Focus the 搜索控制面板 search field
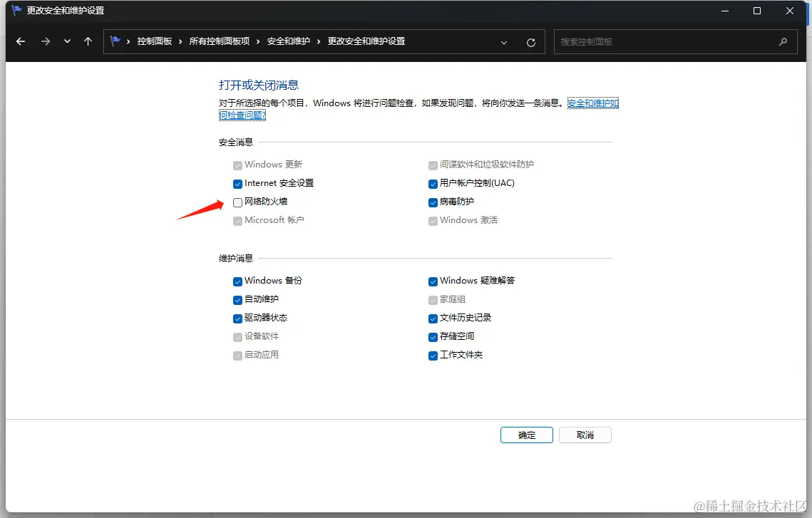 pyautogui.click(x=675, y=41)
